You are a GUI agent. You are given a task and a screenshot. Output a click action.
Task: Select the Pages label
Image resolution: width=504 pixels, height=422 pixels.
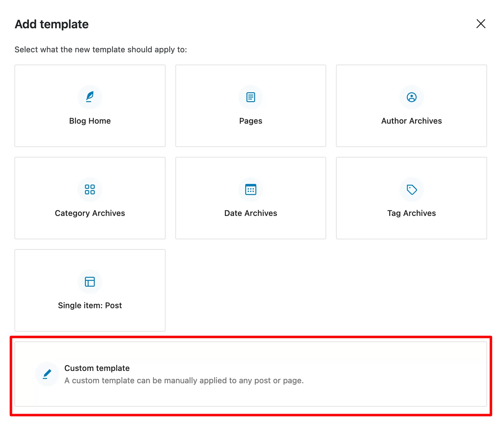pyautogui.click(x=251, y=121)
